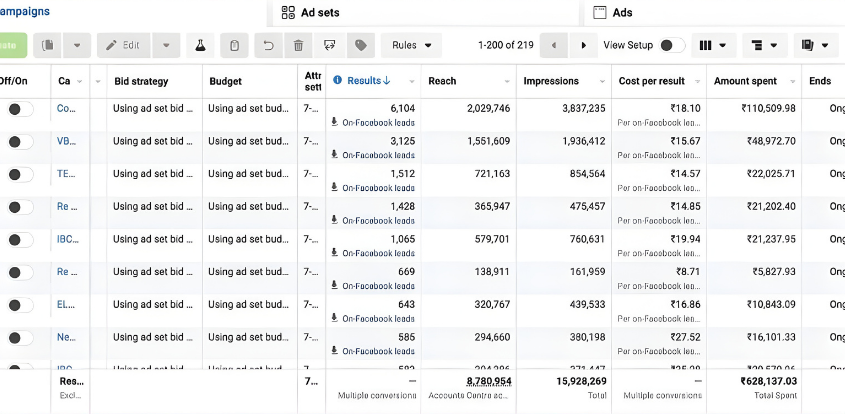Click the tag label icon

[x=361, y=46]
